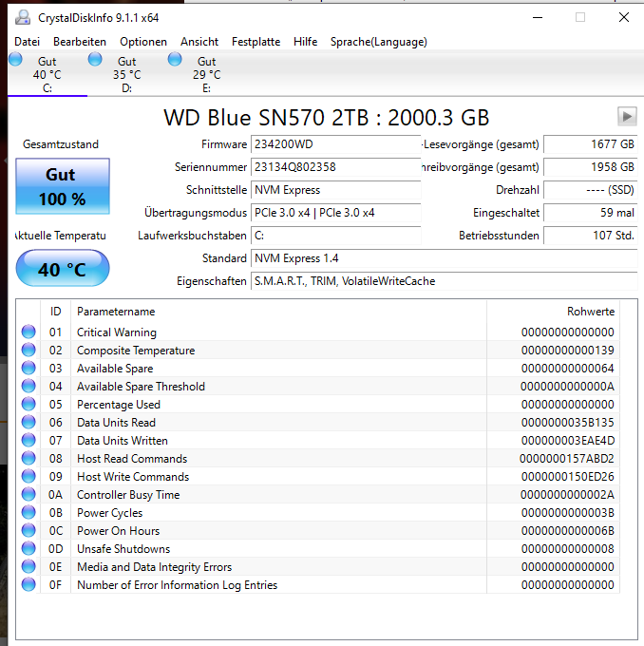The width and height of the screenshot is (644, 646).
Task: Click the Eigenschaften field with S.M.A.R.T., TRIM
Action: [445, 281]
